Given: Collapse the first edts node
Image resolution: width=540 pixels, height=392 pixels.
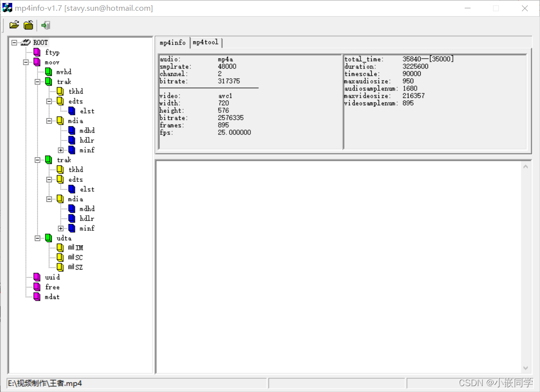Looking at the screenshot, I should pyautogui.click(x=49, y=102).
